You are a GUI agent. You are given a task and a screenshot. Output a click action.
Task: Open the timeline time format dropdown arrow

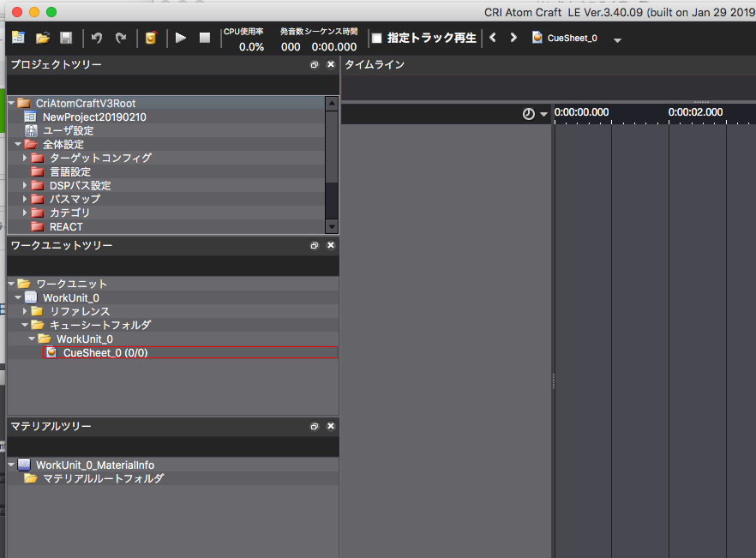(543, 115)
